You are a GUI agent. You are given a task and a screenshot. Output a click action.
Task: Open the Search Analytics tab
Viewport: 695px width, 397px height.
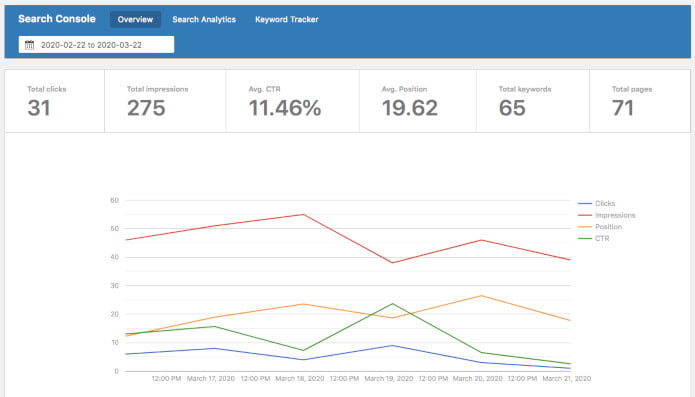[x=204, y=19]
